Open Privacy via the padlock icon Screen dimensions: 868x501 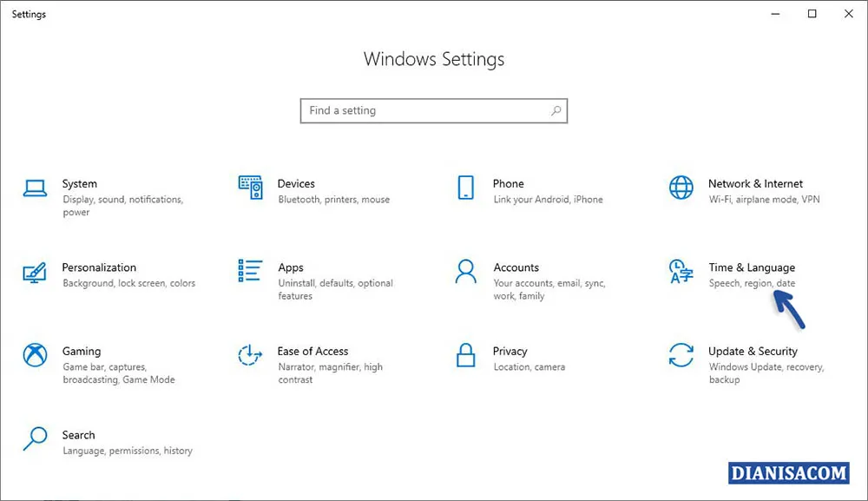point(465,356)
